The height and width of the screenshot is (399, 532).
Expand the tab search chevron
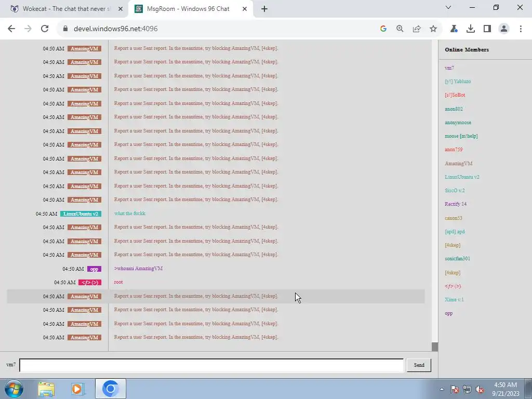448,7
